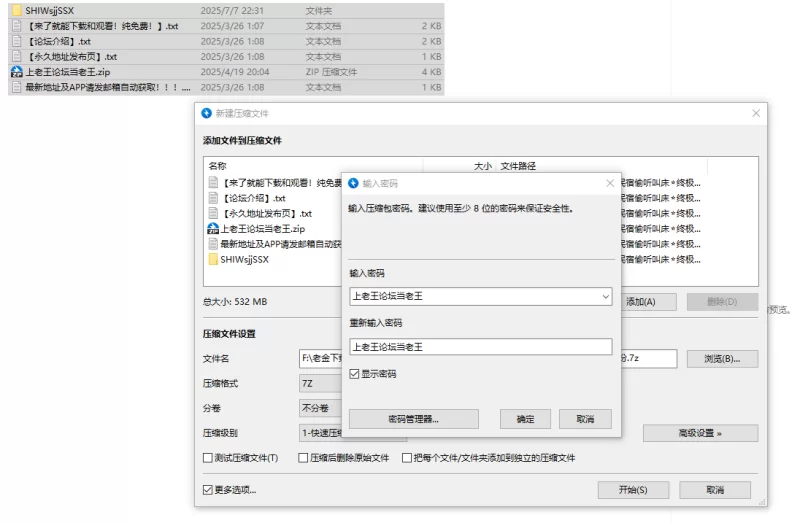Select SHIWsjjSSX folder name in file explorer
The image size is (800, 523).
tap(49, 10)
